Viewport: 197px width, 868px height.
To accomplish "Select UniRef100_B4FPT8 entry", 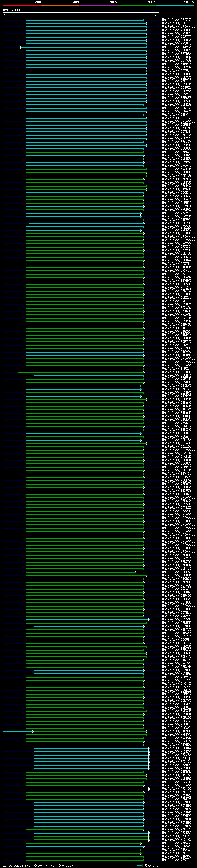I will pyautogui.click(x=177, y=64).
